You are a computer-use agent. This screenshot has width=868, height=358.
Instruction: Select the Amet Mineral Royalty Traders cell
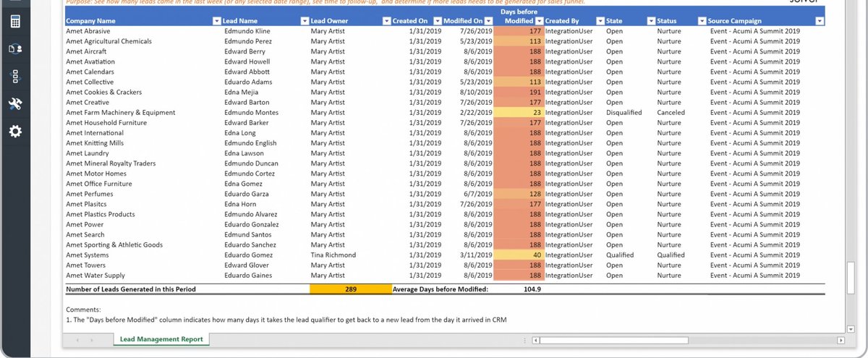(x=111, y=163)
